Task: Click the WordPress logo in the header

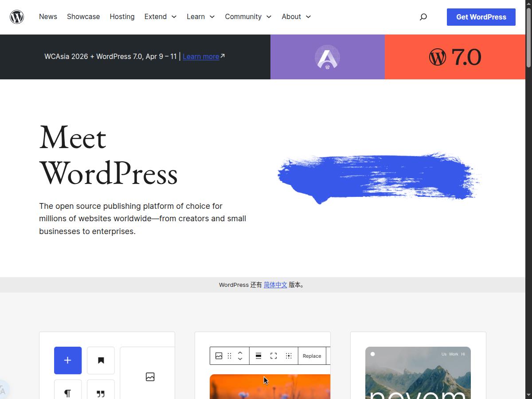Action: coord(17,16)
